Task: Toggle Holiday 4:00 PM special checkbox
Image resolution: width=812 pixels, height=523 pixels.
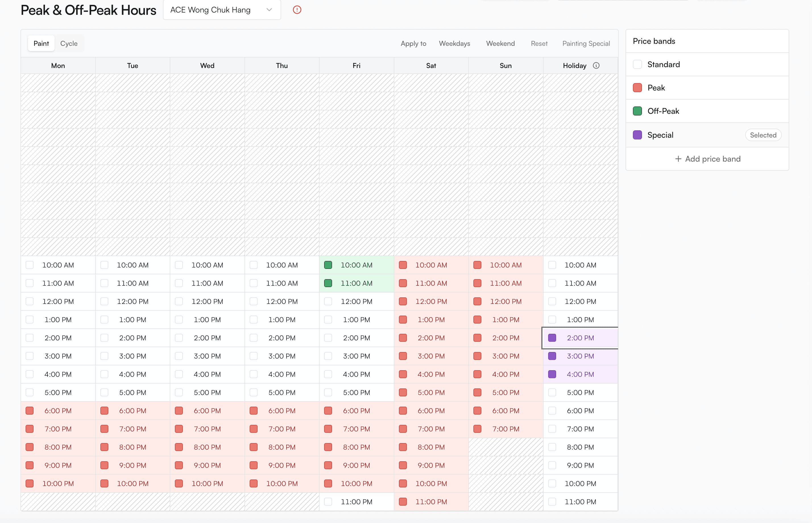Action: 552,374
